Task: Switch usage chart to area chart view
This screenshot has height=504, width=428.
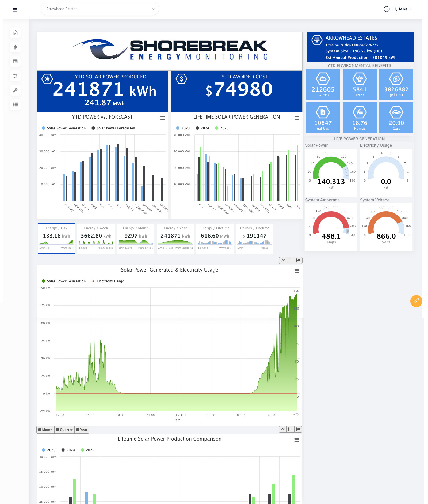Action: 299,260
